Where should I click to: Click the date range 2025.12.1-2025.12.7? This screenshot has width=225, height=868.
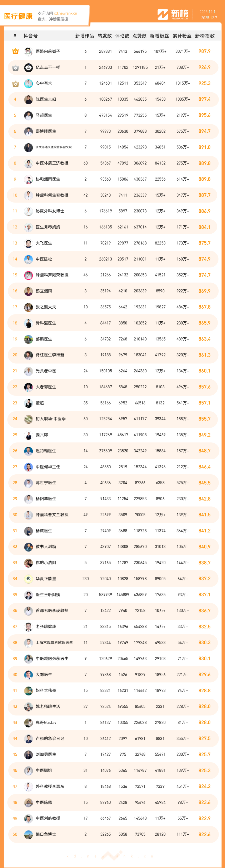coord(208,15)
